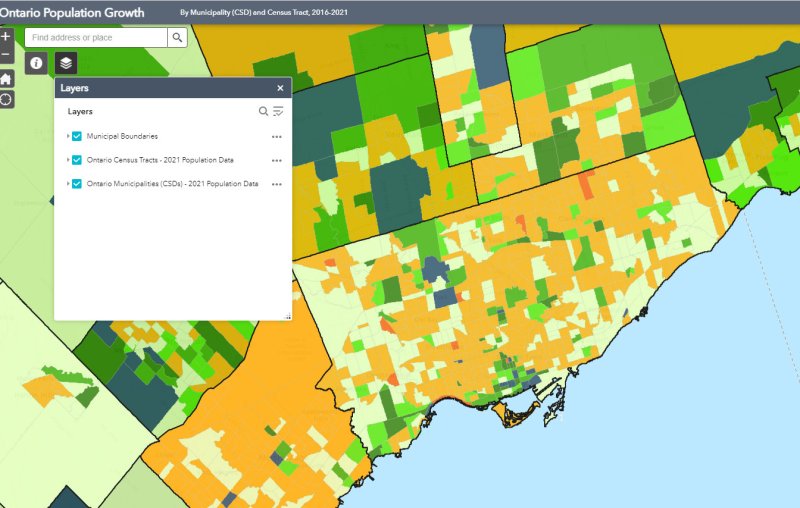
Task: Open the layer filter options icon
Action: [x=278, y=112]
